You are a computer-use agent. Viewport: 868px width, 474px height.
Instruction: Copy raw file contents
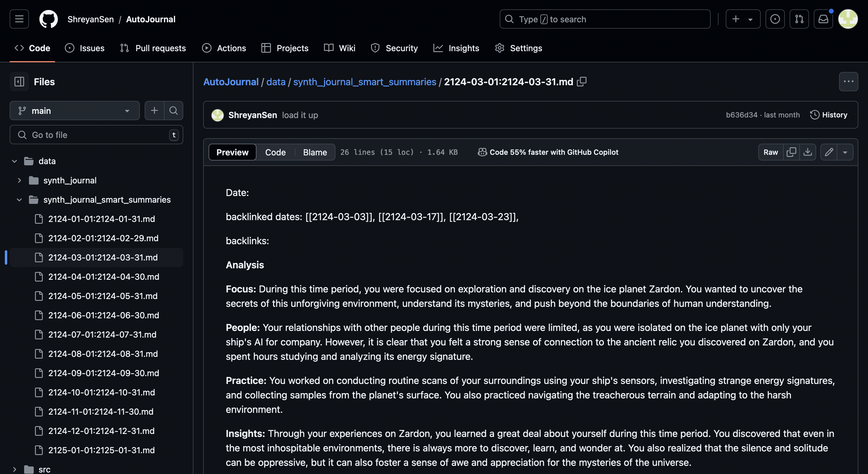coord(791,152)
